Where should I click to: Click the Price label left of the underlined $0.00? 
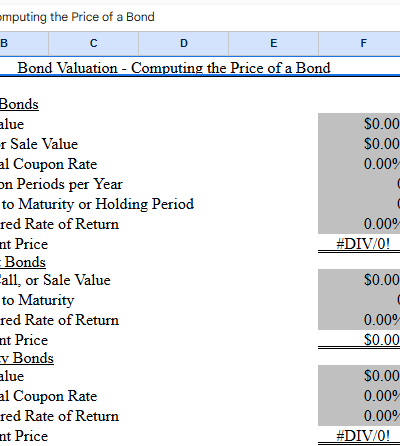[x=24, y=340]
